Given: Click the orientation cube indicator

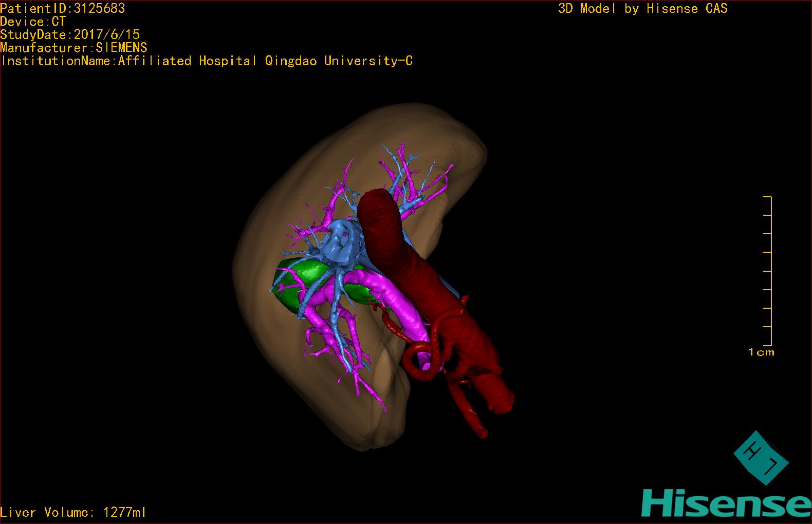Looking at the screenshot, I should (x=761, y=457).
